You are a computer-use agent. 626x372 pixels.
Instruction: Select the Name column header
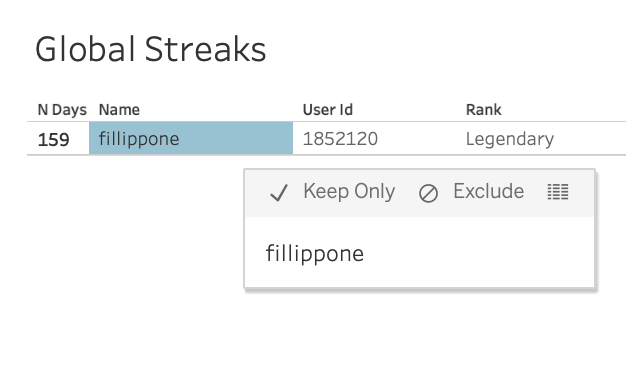[119, 110]
